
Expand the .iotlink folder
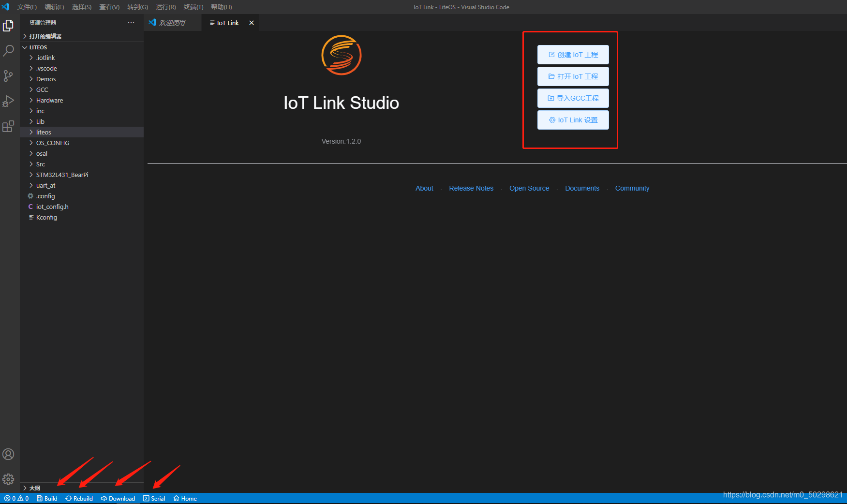pyautogui.click(x=82, y=58)
